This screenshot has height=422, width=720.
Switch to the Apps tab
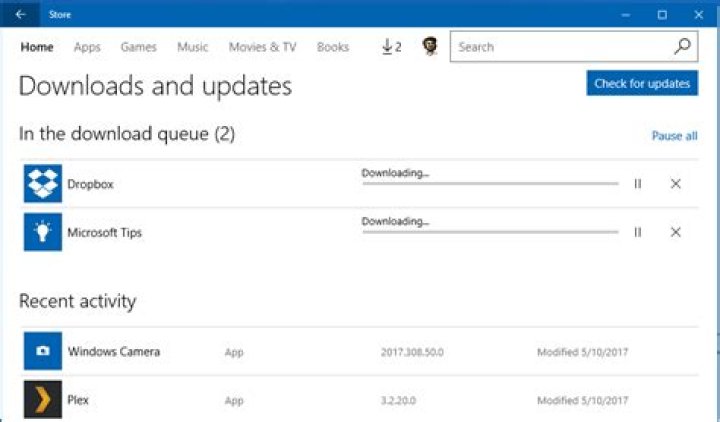(x=87, y=47)
